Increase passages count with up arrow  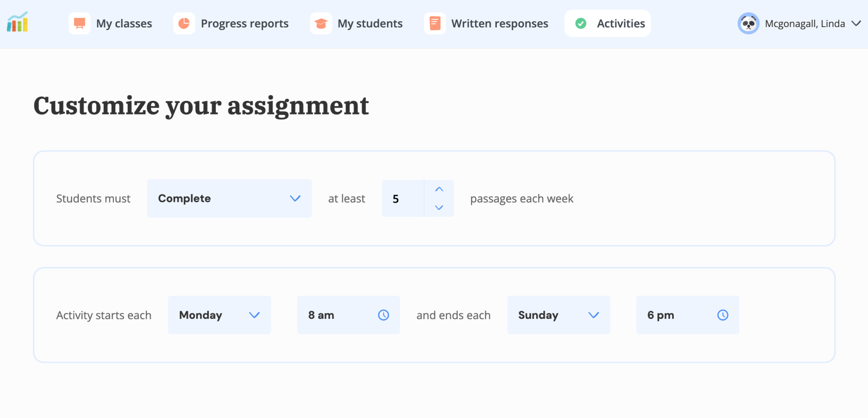(x=439, y=189)
